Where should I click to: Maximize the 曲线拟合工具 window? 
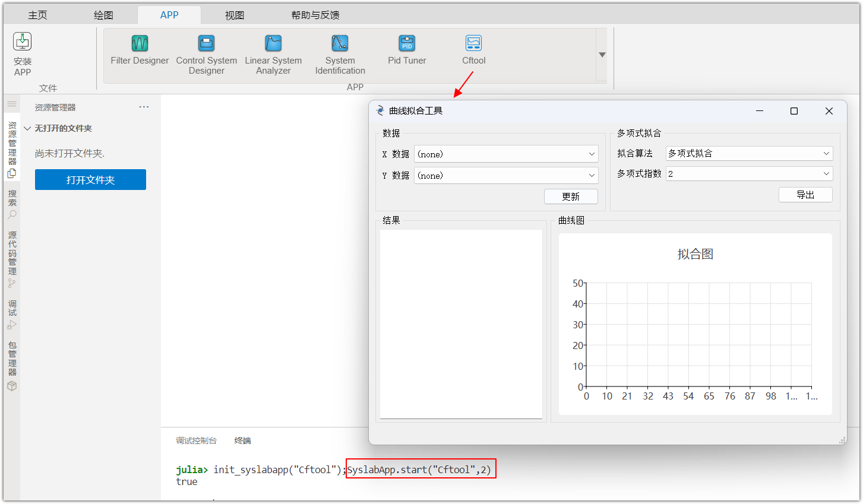click(x=794, y=111)
